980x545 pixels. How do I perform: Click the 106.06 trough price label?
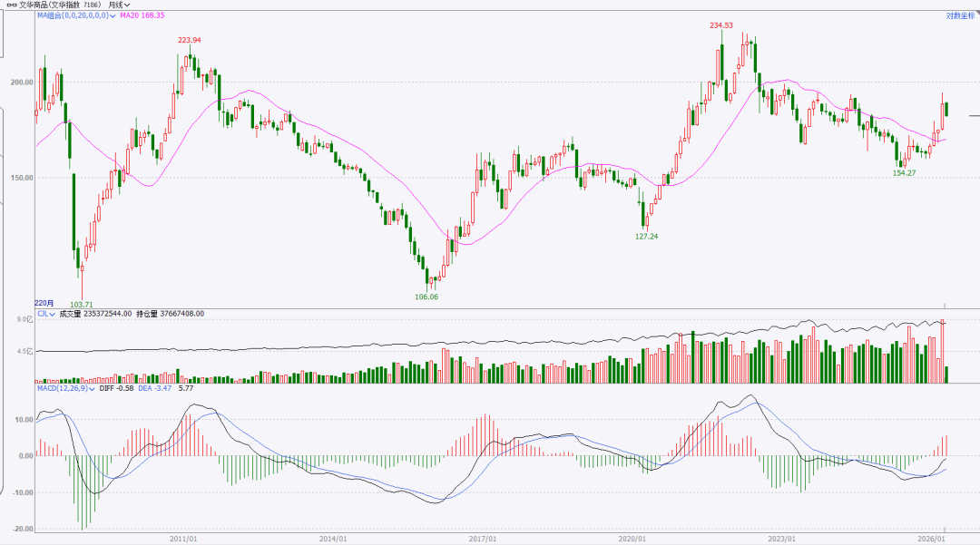(x=426, y=297)
